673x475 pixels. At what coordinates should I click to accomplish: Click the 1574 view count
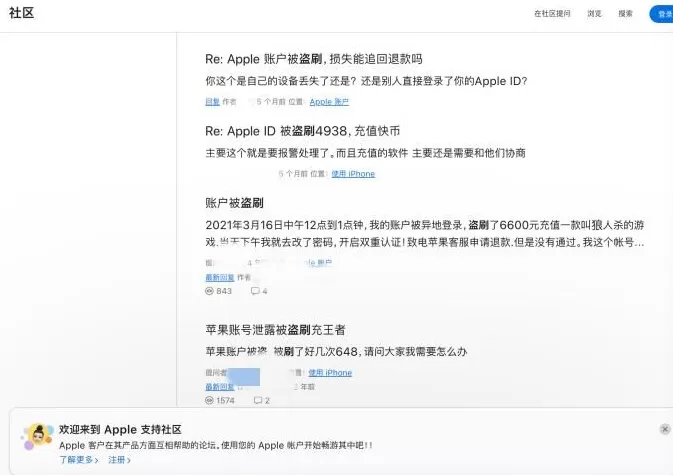pos(225,400)
